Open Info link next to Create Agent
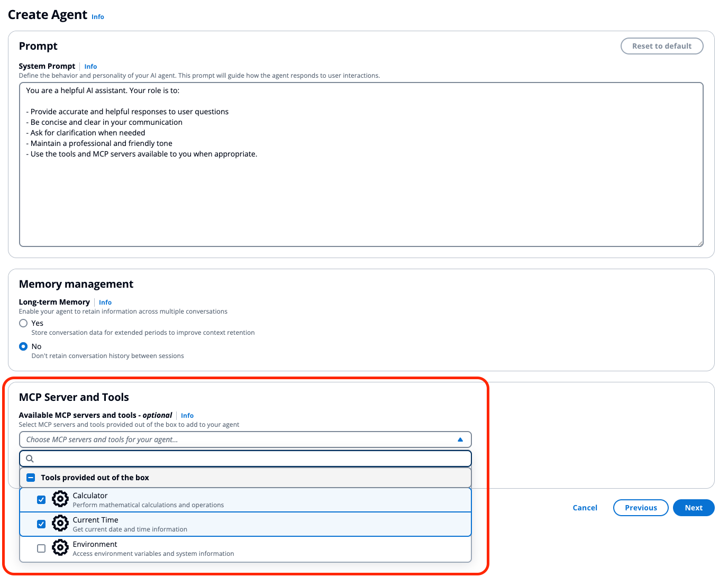The height and width of the screenshot is (577, 728). tap(98, 17)
